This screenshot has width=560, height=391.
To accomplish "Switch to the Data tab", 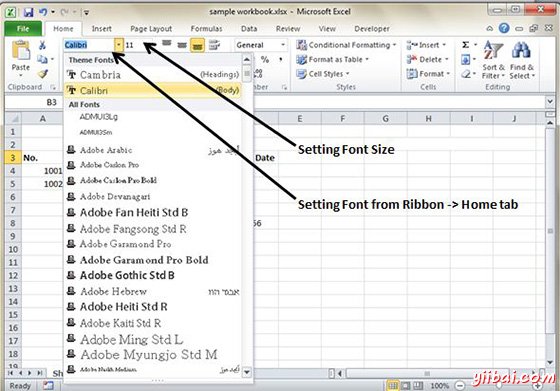I will pos(249,29).
